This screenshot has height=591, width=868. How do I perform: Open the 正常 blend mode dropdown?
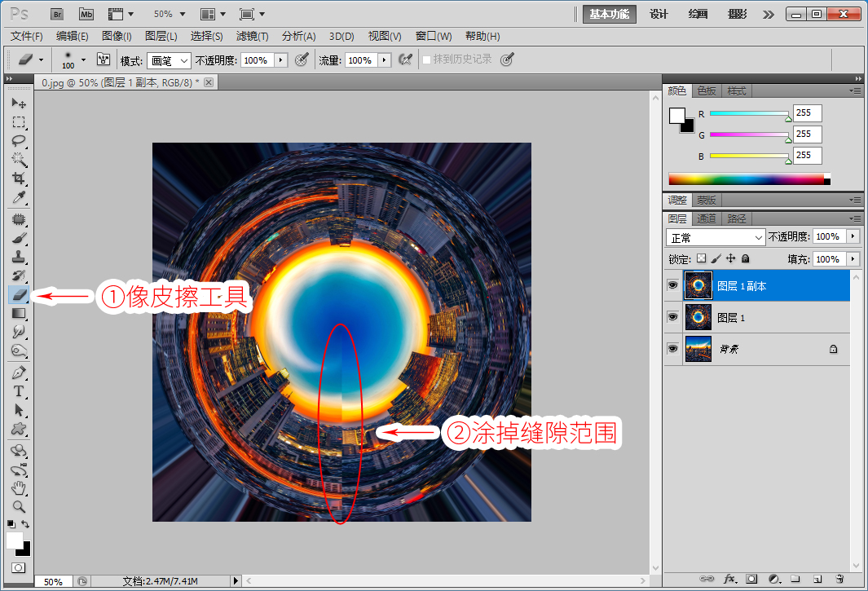click(x=716, y=237)
